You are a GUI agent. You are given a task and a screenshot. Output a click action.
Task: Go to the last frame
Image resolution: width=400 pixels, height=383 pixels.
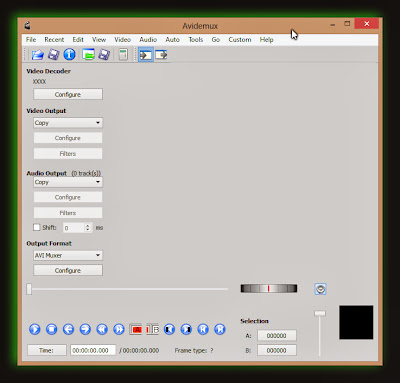point(220,329)
